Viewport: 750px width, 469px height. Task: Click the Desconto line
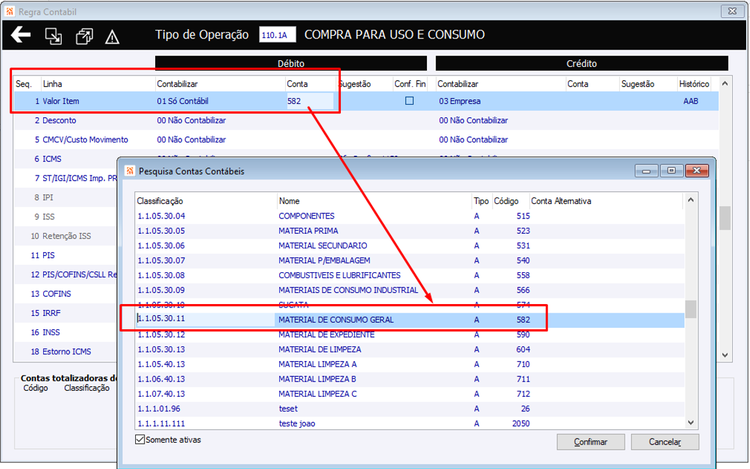click(59, 120)
